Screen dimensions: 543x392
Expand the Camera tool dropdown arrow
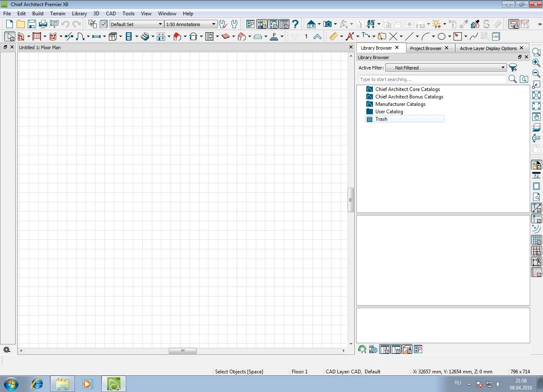335,24
